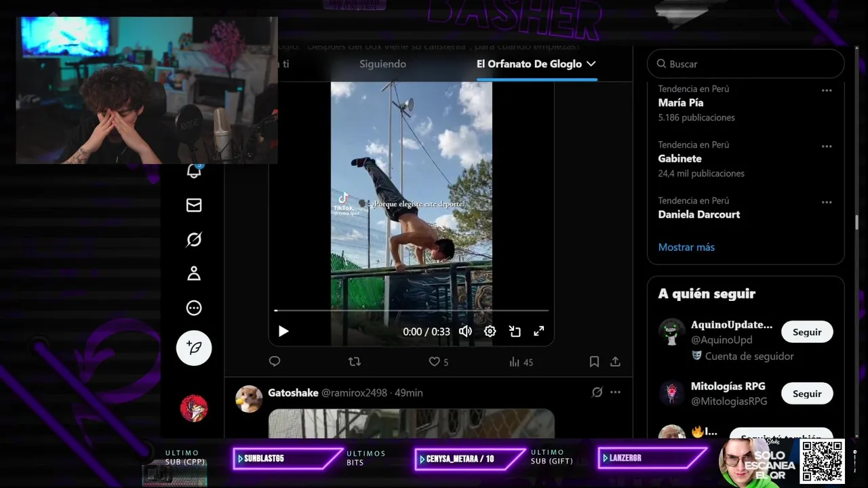Click the 'A quién seguir' heading

(x=707, y=293)
